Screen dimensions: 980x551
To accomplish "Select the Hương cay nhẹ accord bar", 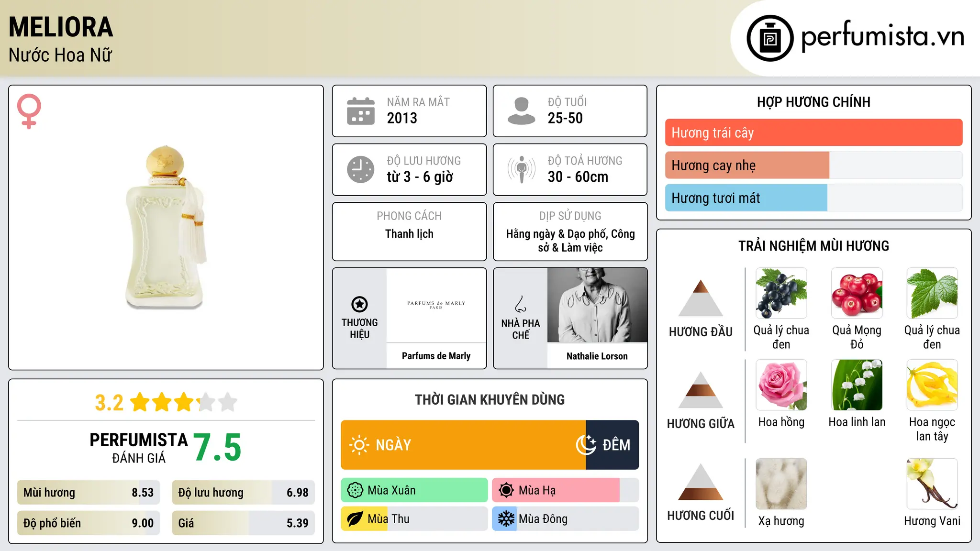I will pos(814,165).
